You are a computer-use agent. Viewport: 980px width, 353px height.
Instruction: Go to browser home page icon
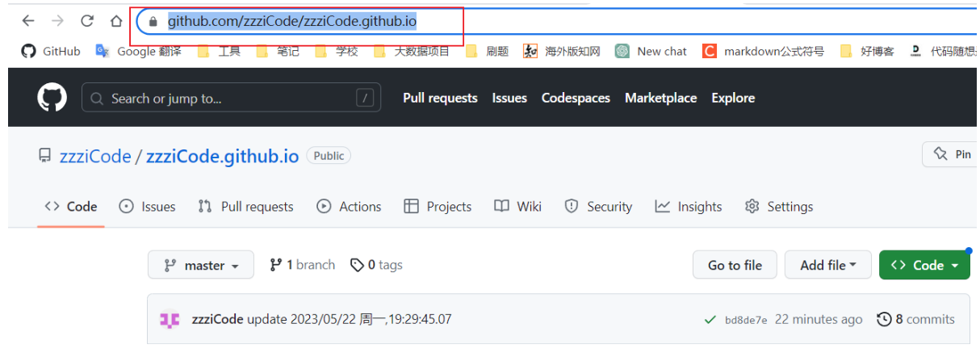[x=116, y=21]
